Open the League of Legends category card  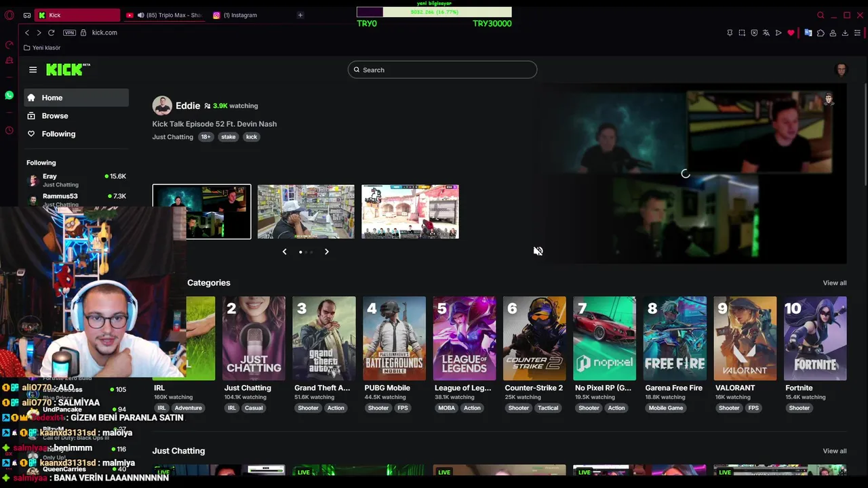465,338
